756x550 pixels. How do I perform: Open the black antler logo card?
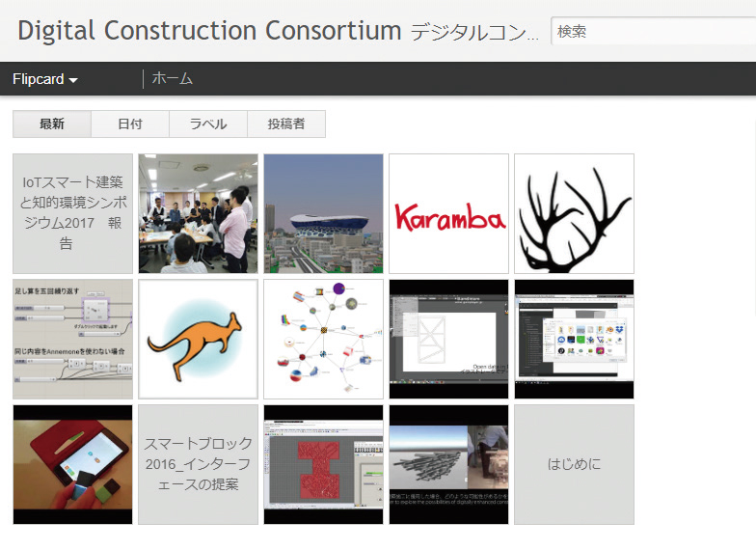pyautogui.click(x=575, y=214)
